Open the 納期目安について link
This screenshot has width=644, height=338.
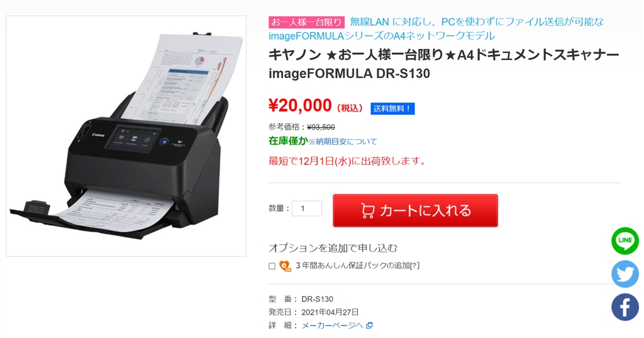(343, 142)
